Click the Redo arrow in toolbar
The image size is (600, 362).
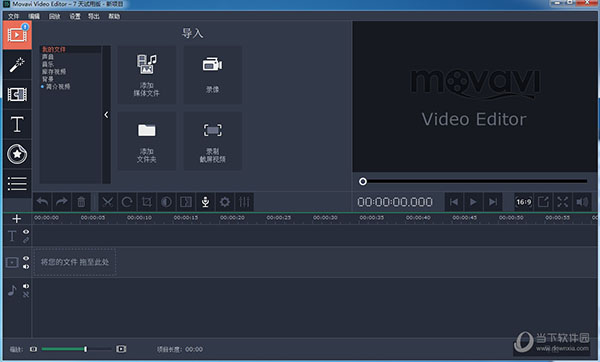[62, 202]
